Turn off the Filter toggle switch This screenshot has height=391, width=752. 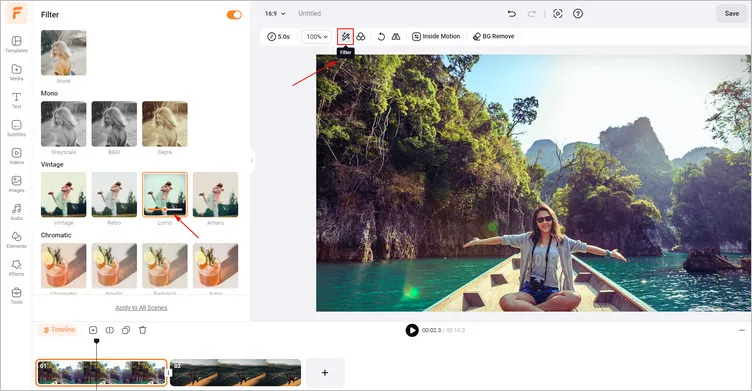[x=234, y=15]
